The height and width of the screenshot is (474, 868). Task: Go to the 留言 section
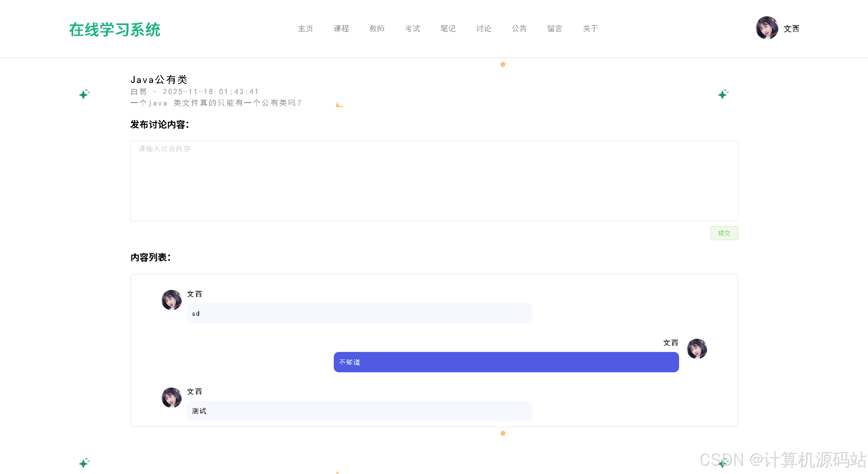pyautogui.click(x=555, y=28)
